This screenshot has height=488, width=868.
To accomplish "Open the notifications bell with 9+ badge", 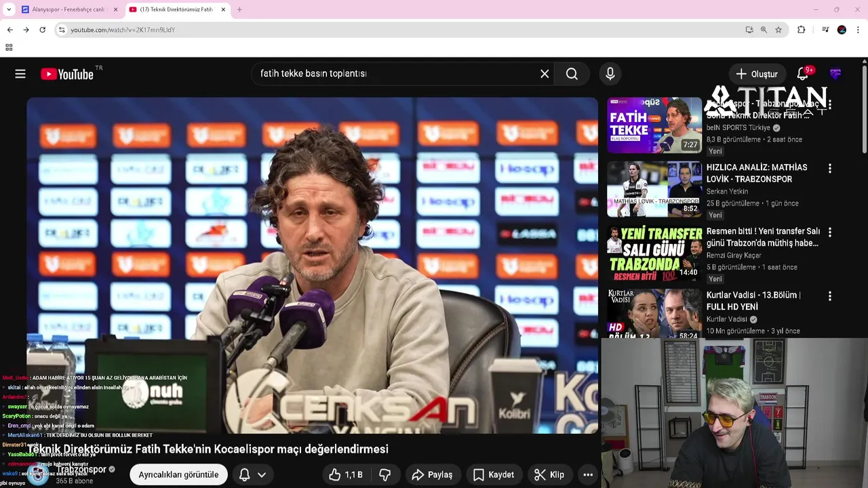I will [x=803, y=74].
